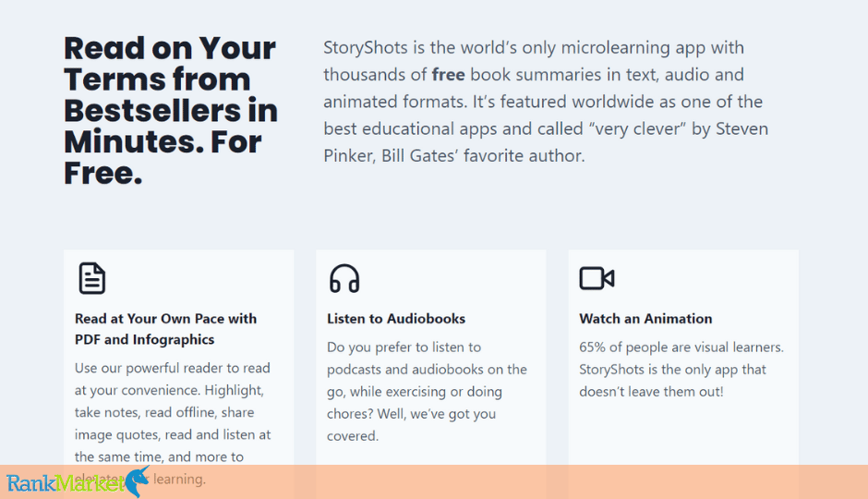Click the '65% of people are visual learners' text
The image size is (868, 499).
(681, 347)
